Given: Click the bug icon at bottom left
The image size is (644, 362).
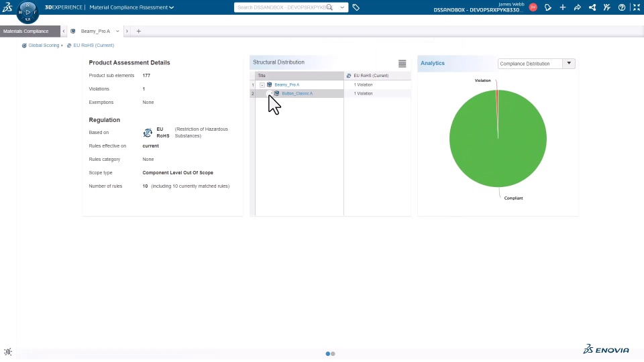Looking at the screenshot, I should tap(8, 352).
